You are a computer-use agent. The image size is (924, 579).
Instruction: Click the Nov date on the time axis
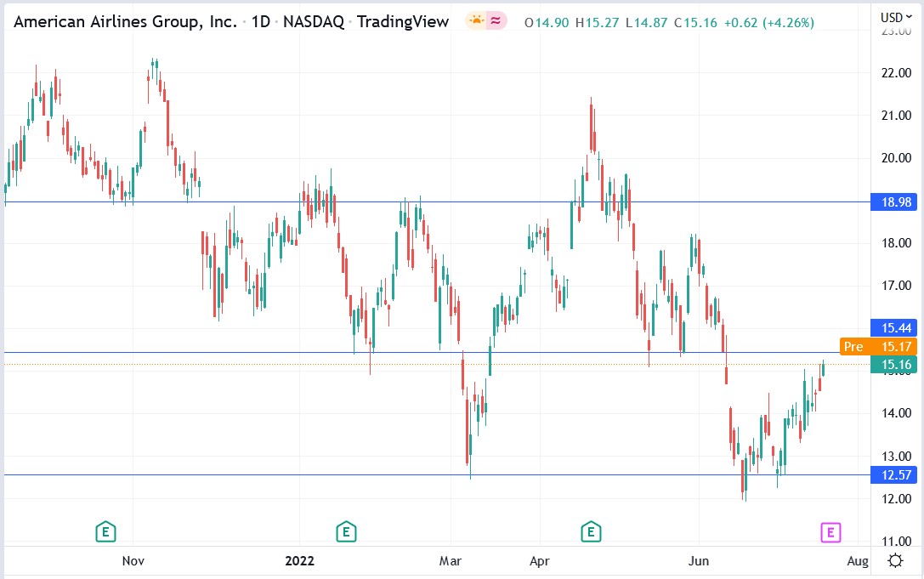133,561
